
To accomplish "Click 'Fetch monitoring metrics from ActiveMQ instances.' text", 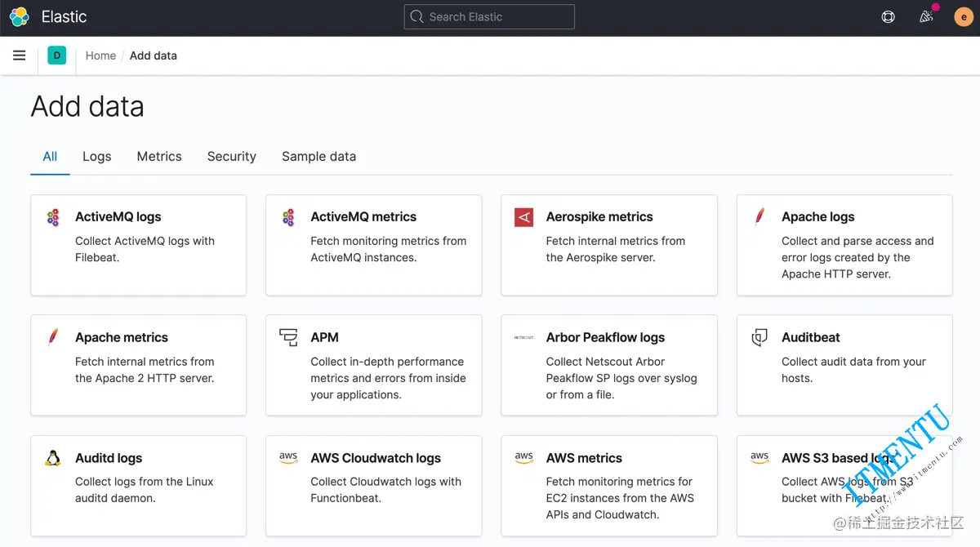I will pyautogui.click(x=389, y=249).
